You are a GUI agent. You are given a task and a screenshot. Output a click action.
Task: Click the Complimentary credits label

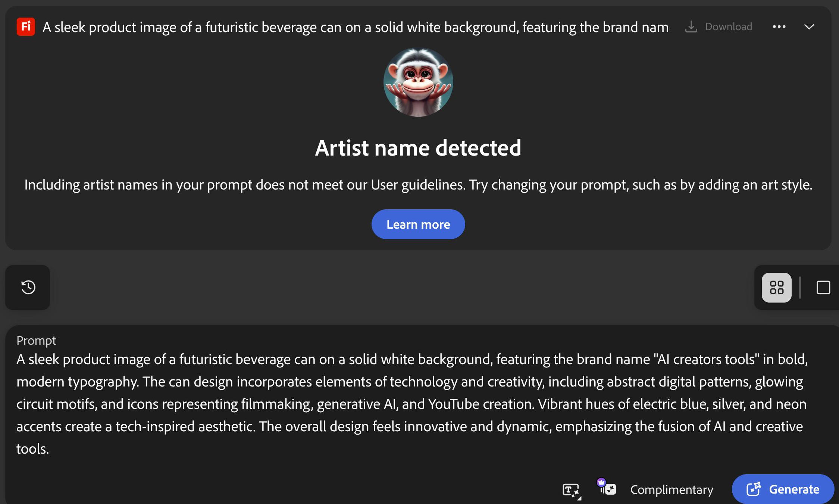point(671,489)
